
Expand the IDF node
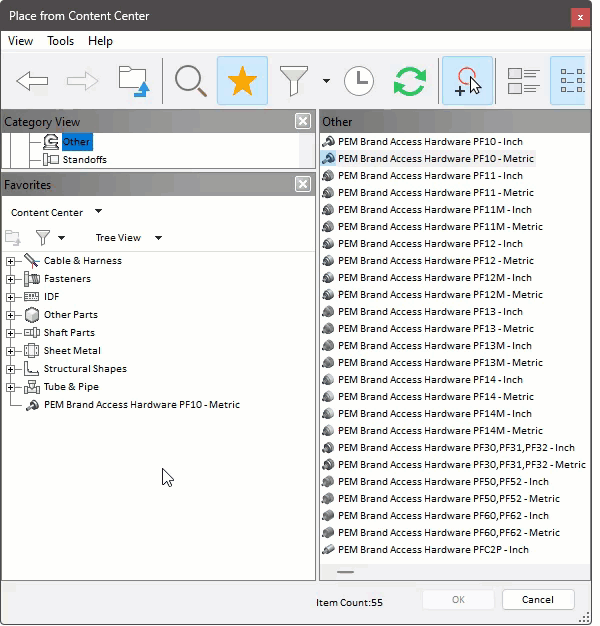pos(10,297)
